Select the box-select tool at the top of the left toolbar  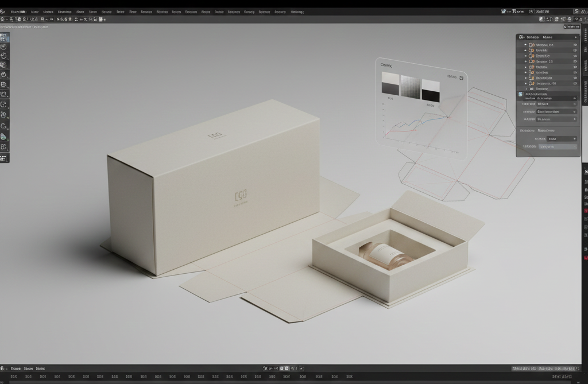coord(5,36)
